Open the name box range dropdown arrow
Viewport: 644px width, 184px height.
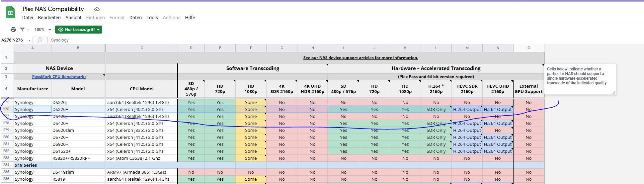pos(29,40)
